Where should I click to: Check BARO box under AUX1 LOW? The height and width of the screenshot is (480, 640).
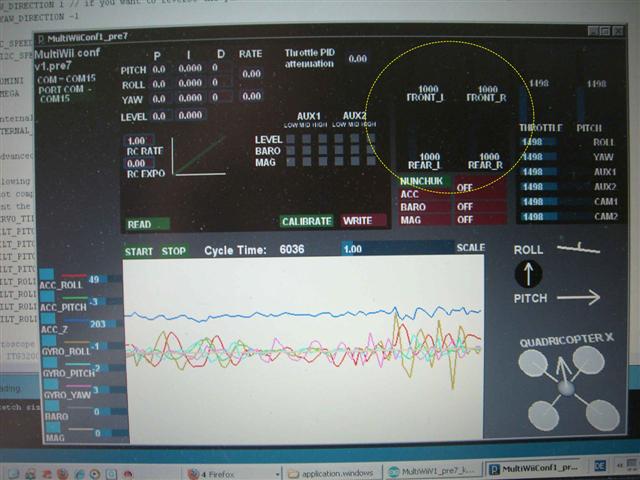tap(291, 151)
